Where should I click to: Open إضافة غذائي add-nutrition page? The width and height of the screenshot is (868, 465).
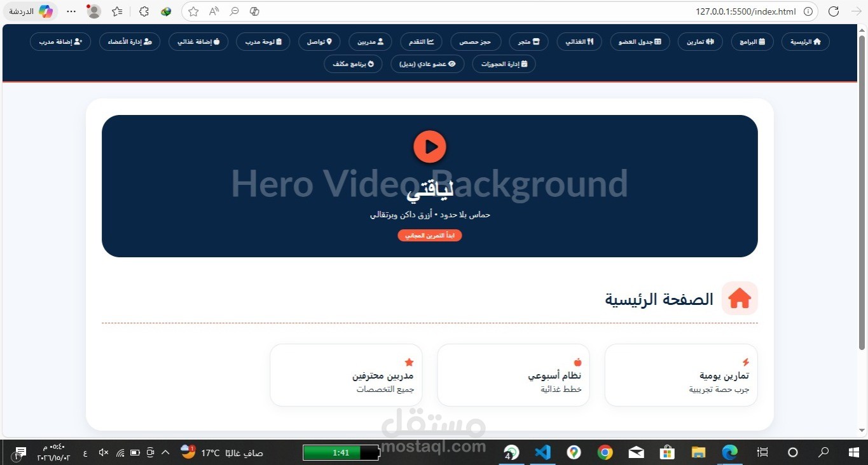coord(198,41)
